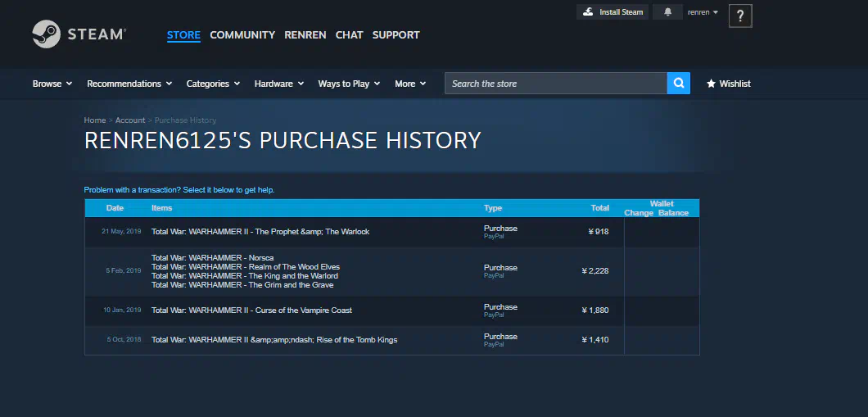Click the Account breadcrumb link
This screenshot has width=868, height=417.
click(x=130, y=120)
